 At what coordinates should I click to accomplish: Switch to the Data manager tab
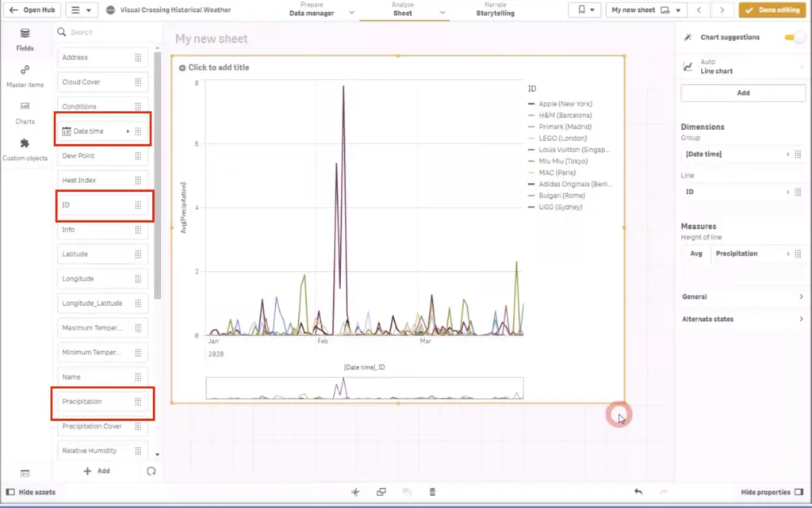point(311,10)
